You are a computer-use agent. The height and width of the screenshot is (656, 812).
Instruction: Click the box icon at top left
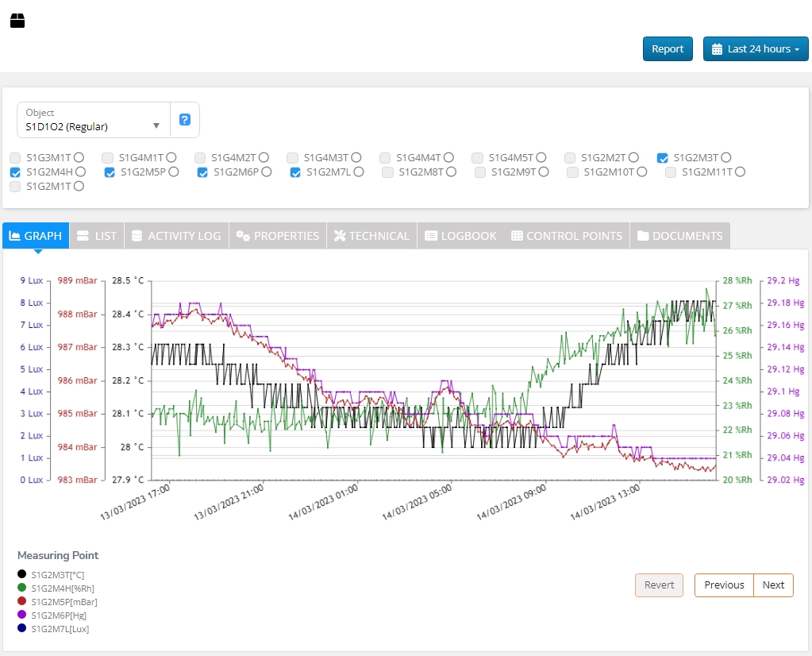(17, 21)
